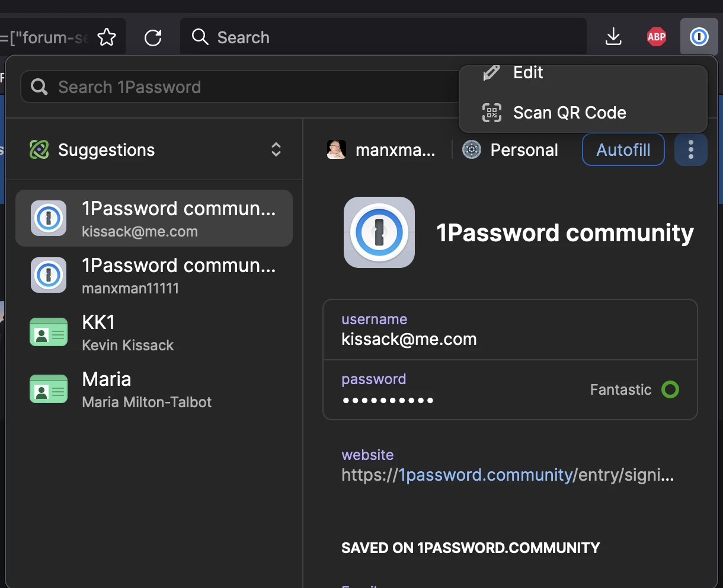Click the browser search magnifier icon

tap(200, 37)
